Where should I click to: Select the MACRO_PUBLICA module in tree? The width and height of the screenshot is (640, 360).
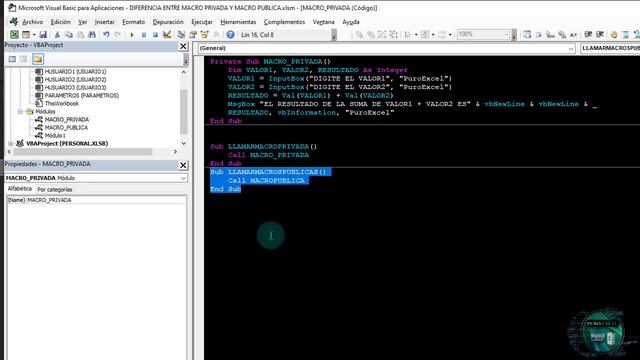tap(66, 128)
